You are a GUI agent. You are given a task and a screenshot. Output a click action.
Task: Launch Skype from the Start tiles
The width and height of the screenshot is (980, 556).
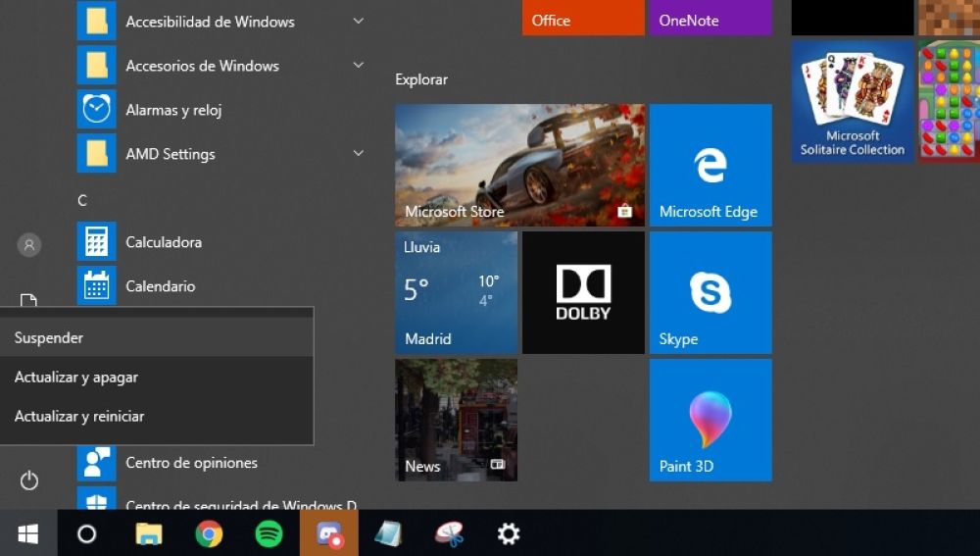[710, 292]
